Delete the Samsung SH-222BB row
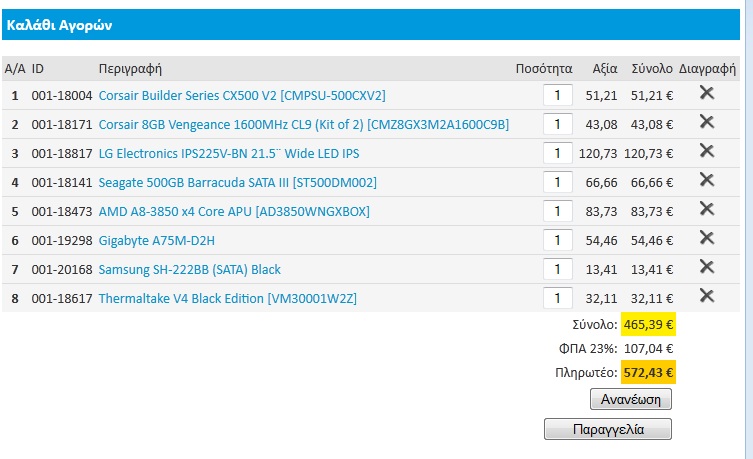Screen dimensions: 753x459 [x=706, y=266]
